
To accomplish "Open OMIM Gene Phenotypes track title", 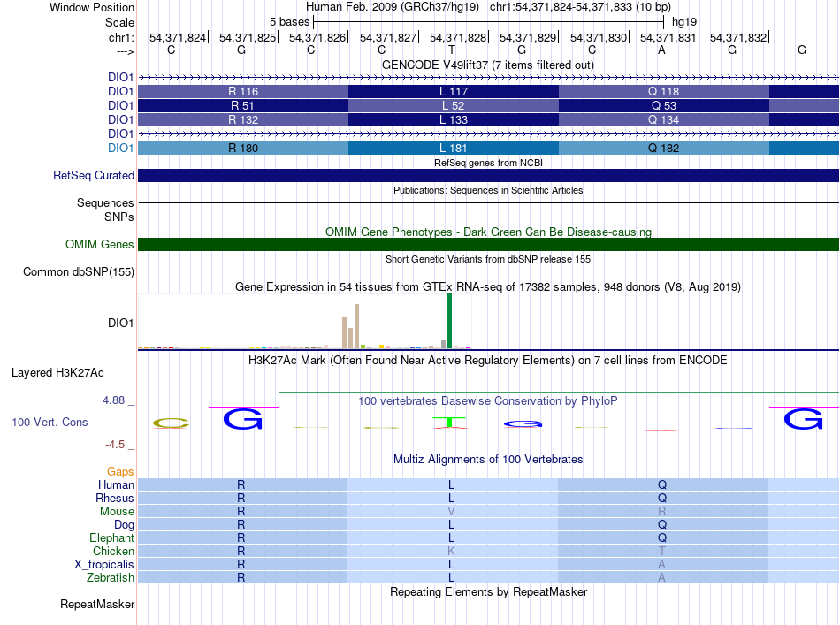I will pos(488,232).
